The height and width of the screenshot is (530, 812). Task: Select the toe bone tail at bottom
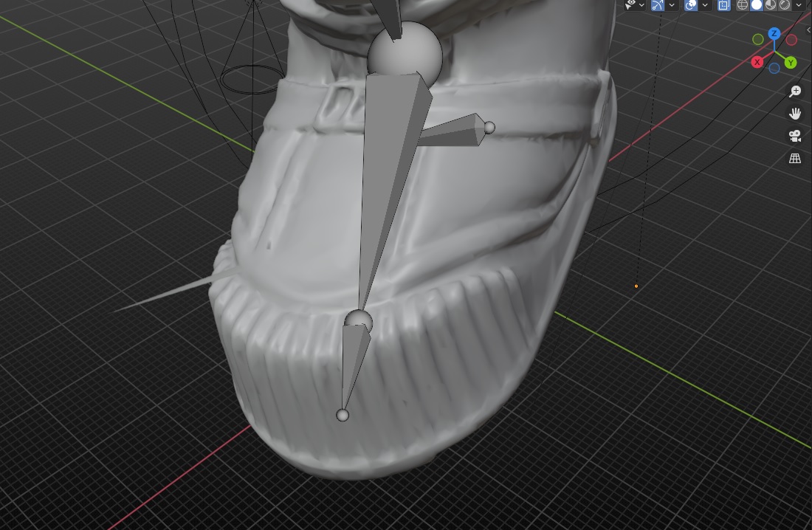(342, 416)
